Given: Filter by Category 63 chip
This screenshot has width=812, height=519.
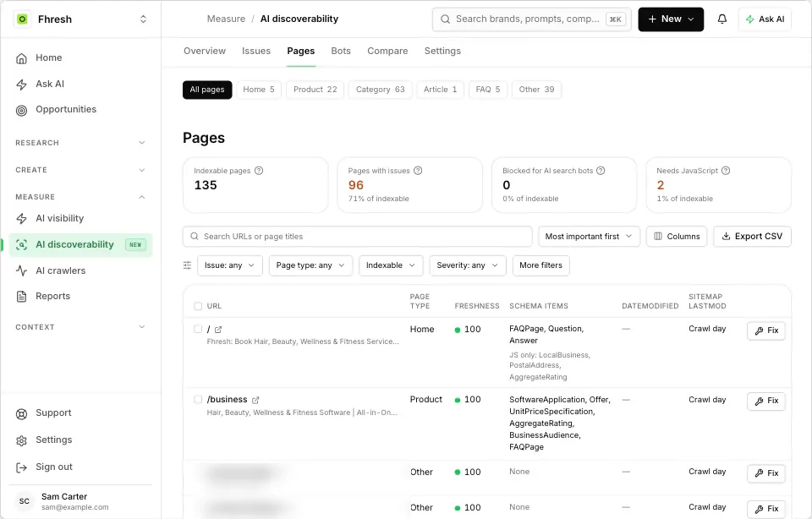Looking at the screenshot, I should tap(380, 90).
